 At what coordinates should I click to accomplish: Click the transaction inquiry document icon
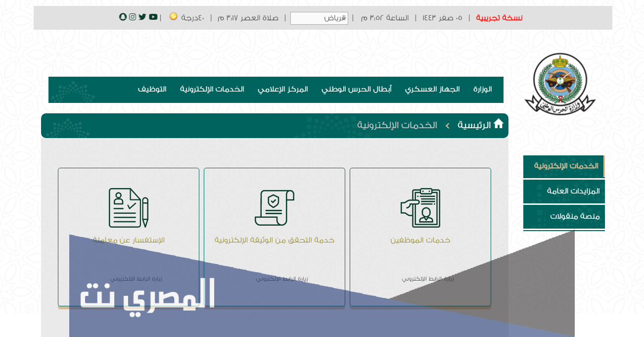129,208
